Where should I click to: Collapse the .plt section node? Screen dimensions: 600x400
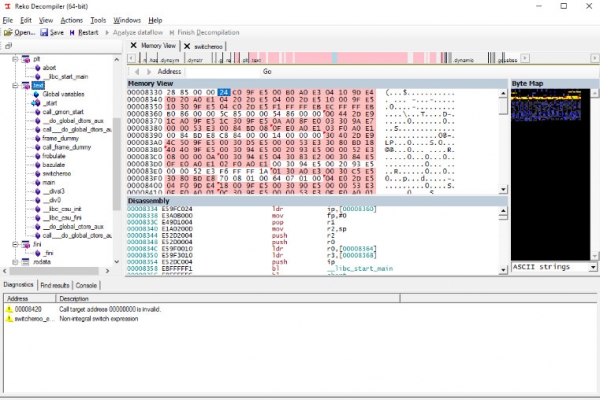click(x=13, y=59)
